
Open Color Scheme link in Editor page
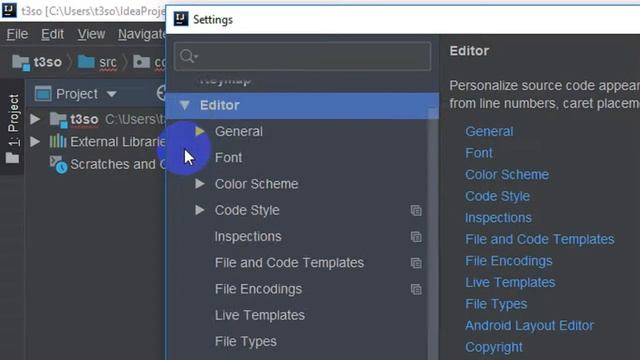point(507,175)
